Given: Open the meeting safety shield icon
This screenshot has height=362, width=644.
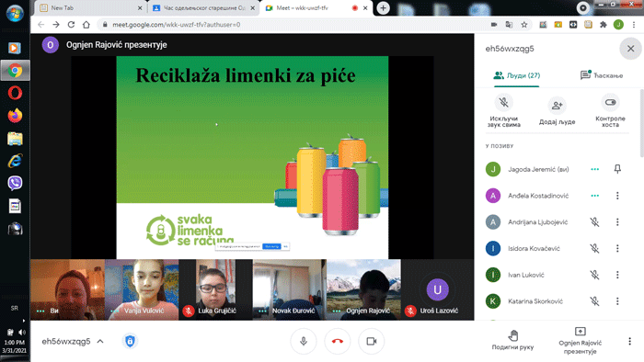Looking at the screenshot, I should (x=130, y=341).
